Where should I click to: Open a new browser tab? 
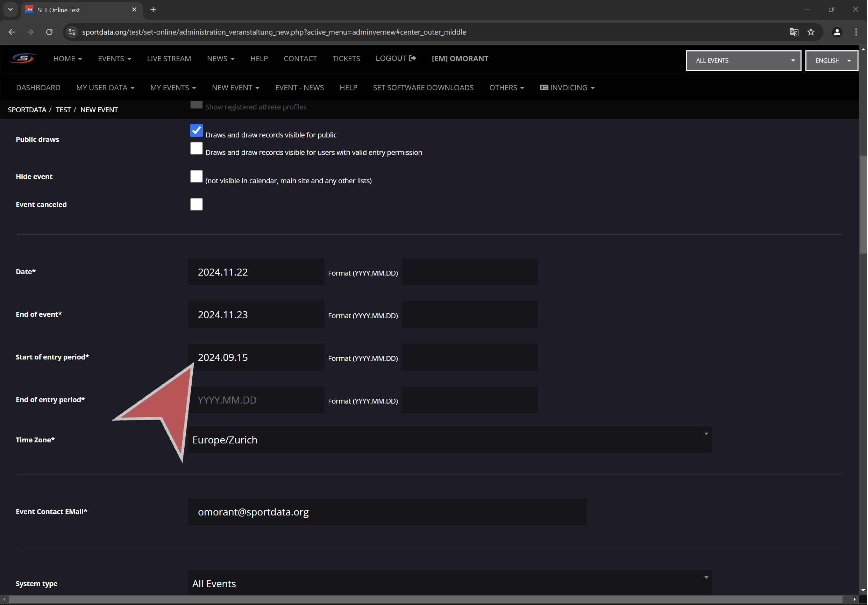coord(153,10)
